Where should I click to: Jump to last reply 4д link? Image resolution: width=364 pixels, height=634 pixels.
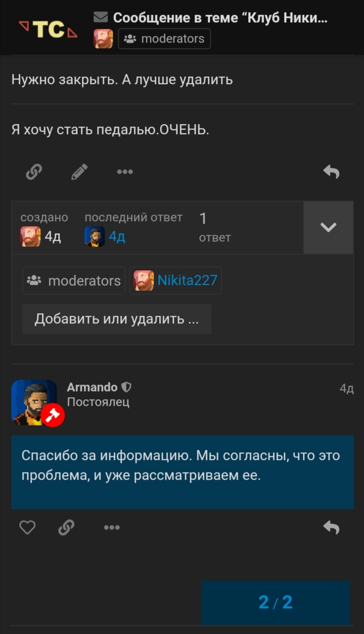[x=117, y=237]
